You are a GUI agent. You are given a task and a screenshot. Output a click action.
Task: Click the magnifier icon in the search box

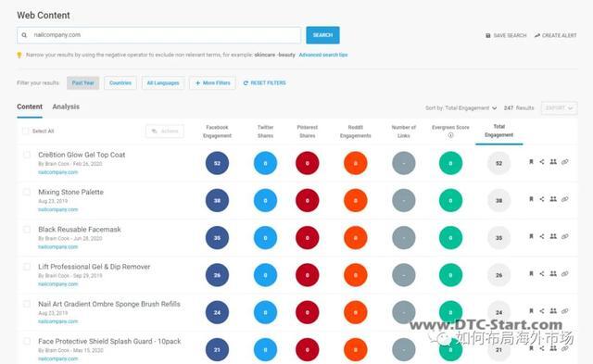point(24,35)
